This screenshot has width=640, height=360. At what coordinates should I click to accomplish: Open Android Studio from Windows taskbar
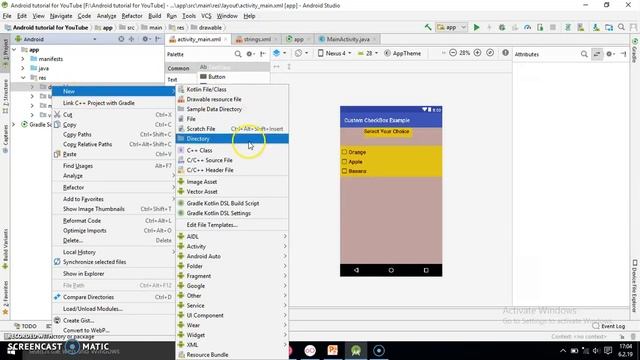tap(356, 351)
